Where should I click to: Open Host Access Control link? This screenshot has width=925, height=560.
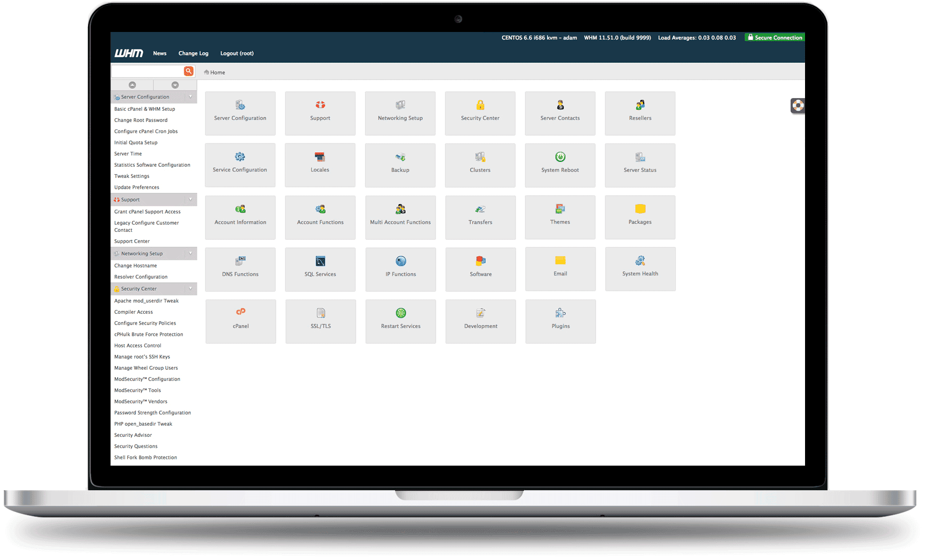pyautogui.click(x=138, y=345)
